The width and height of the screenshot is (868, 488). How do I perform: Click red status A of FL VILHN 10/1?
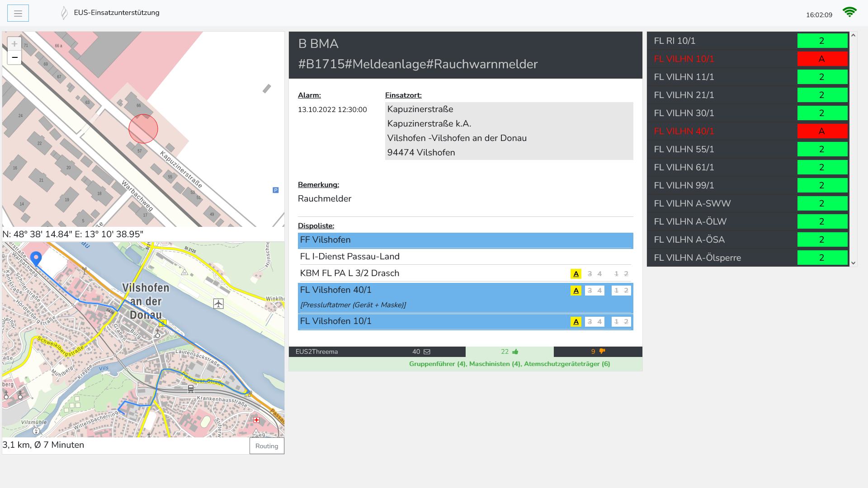point(822,59)
